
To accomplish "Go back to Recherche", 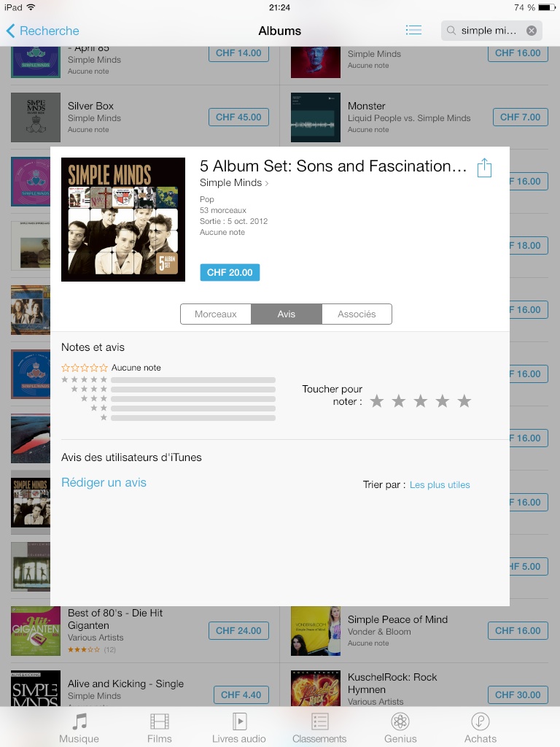I will [x=43, y=31].
